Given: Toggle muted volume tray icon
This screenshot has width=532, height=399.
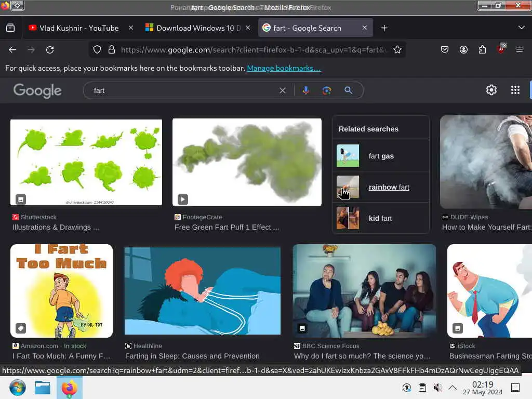Looking at the screenshot, I should coord(437,388).
